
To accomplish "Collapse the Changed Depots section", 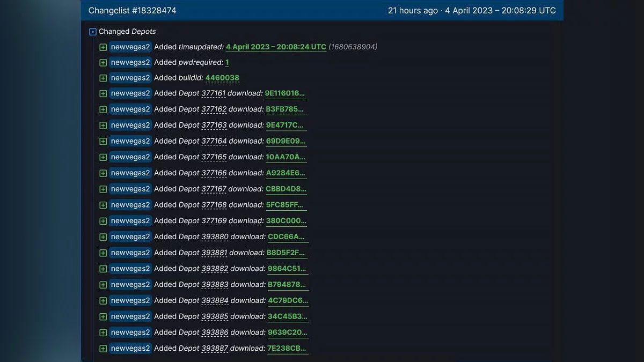I will coord(92,32).
